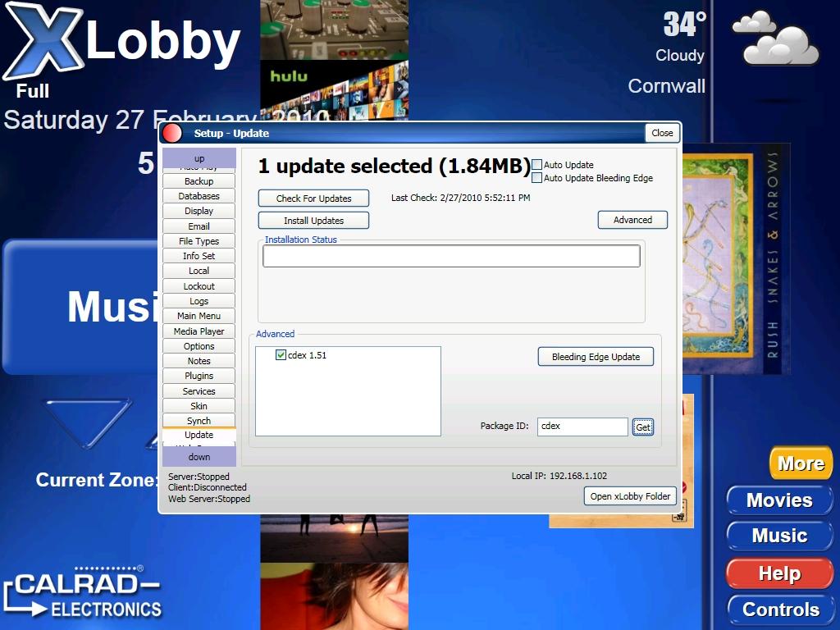Uncheck the cdex 1.51 package checkbox
This screenshot has width=840, height=630.
pyautogui.click(x=281, y=354)
